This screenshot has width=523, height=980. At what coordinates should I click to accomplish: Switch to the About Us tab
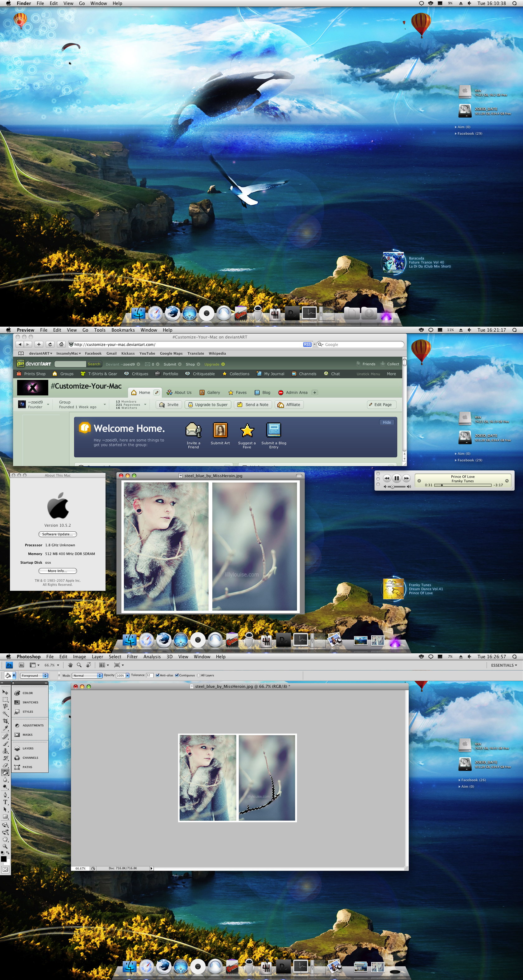[x=179, y=392]
